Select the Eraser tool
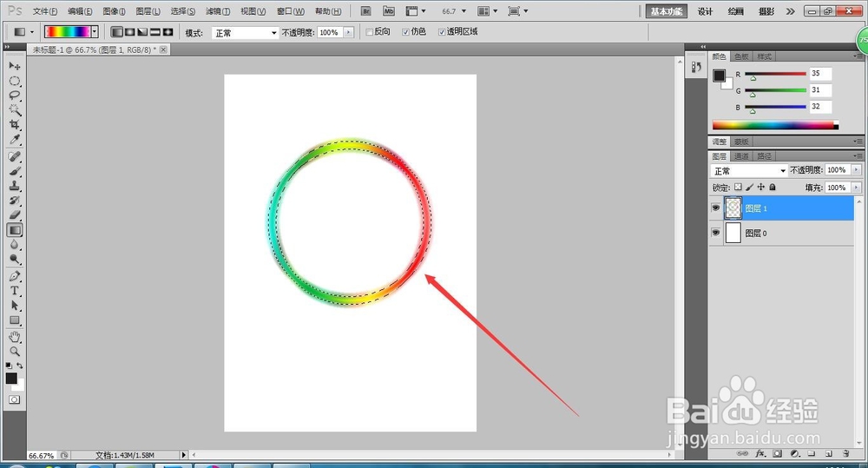Viewport: 868px width, 468px height. click(x=15, y=214)
